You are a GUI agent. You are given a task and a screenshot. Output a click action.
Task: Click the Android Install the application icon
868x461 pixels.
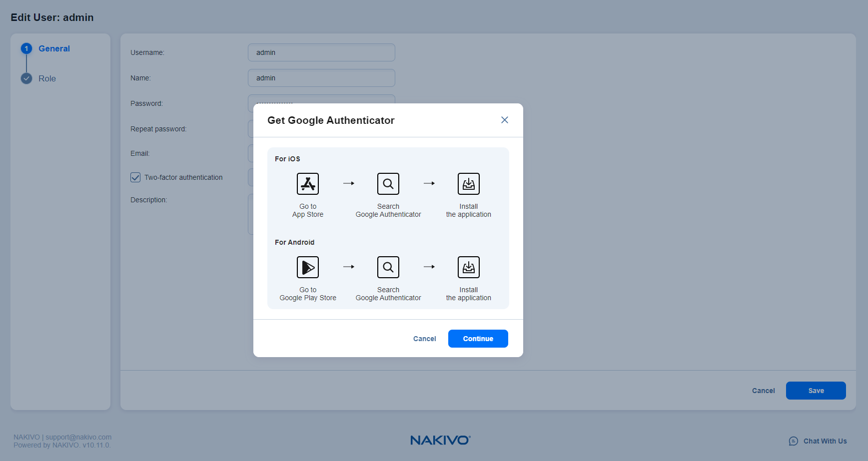click(x=468, y=267)
